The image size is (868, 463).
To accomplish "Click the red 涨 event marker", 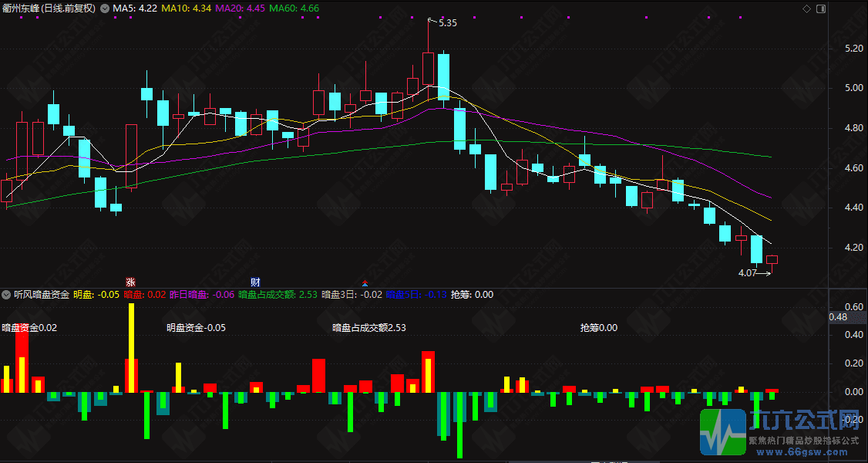I will coord(130,281).
